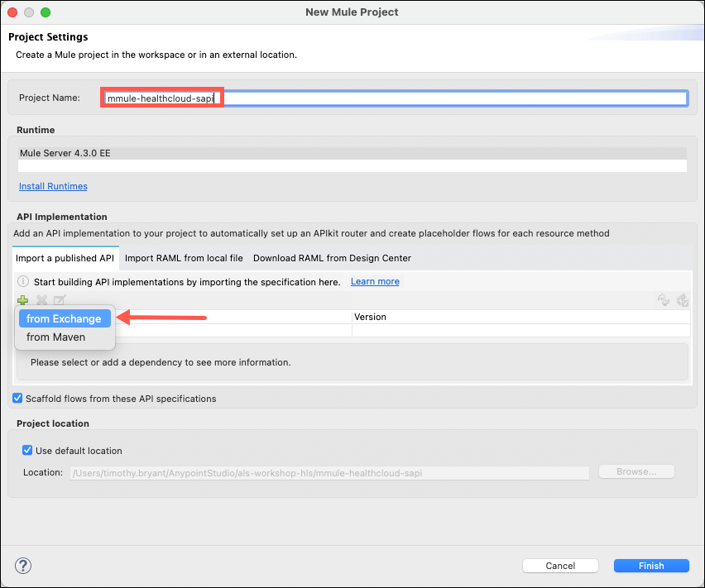The width and height of the screenshot is (705, 588).
Task: Click the 'API Implementation' section label
Action: pos(62,217)
